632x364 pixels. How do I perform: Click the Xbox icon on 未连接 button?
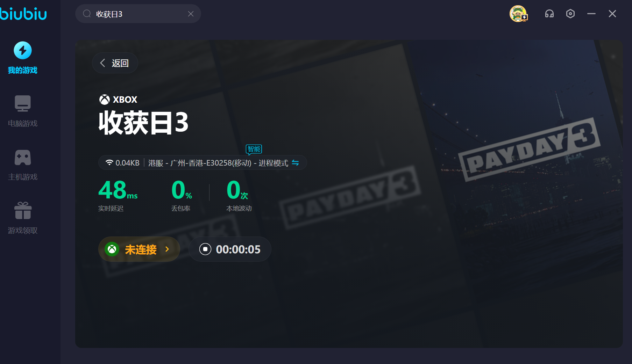pyautogui.click(x=112, y=249)
